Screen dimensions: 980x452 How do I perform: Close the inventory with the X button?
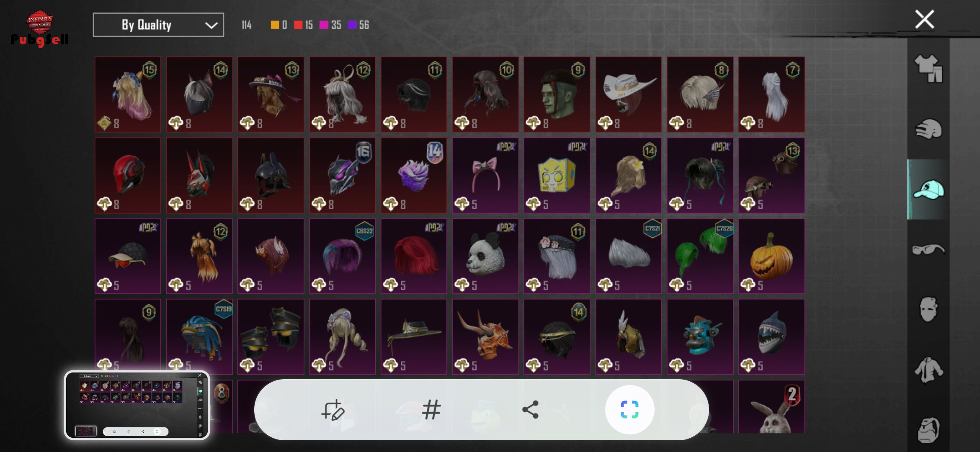(x=924, y=19)
